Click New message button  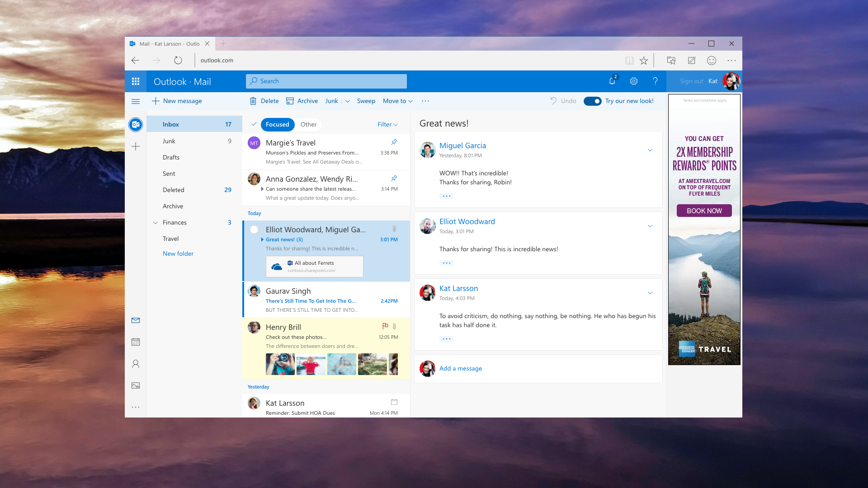tap(177, 101)
